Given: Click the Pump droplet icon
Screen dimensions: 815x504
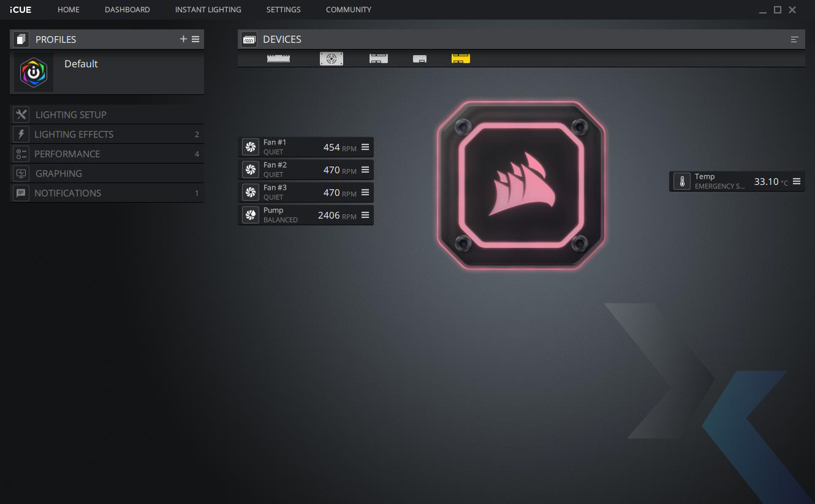Looking at the screenshot, I should point(250,215).
